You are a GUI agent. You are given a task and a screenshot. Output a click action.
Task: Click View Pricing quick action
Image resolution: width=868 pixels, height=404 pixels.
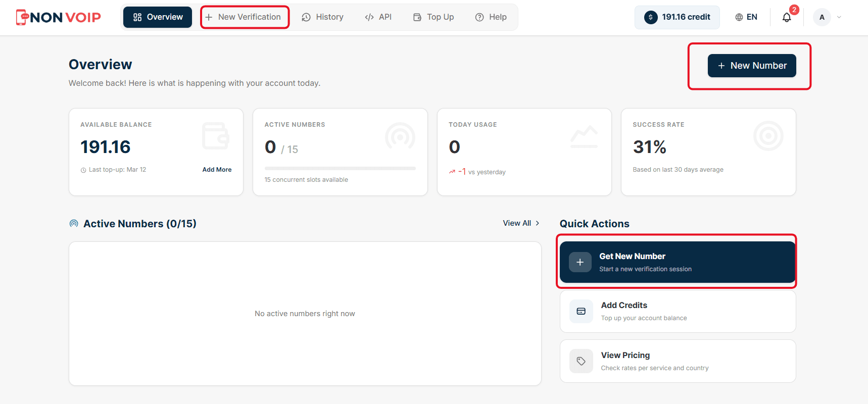click(678, 361)
